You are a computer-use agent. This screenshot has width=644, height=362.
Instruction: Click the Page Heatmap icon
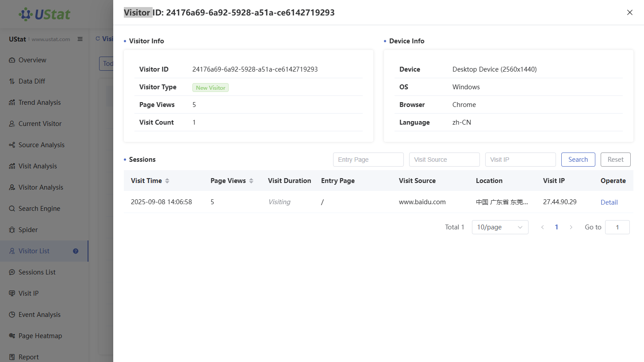12,336
